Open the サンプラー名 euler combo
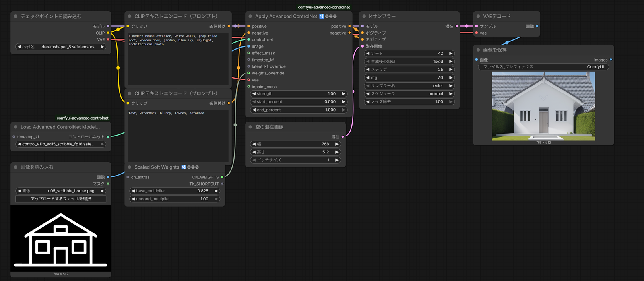644x281 pixels. coord(409,86)
